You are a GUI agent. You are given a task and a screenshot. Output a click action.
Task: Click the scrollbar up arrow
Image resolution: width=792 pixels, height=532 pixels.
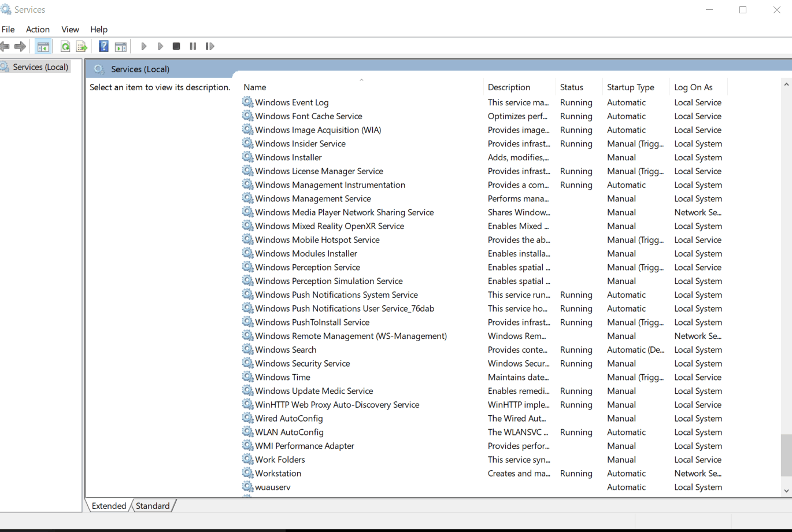786,84
